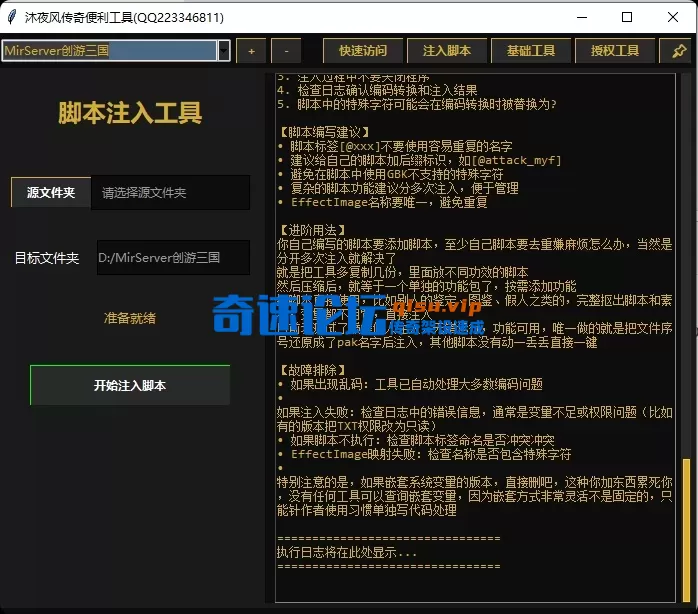Click line 执行日志将在此处显示...

point(347,553)
